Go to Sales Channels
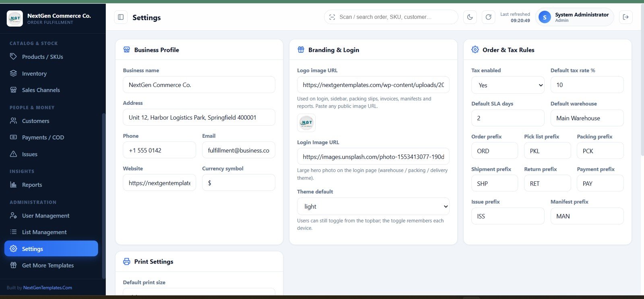 coord(51,90)
